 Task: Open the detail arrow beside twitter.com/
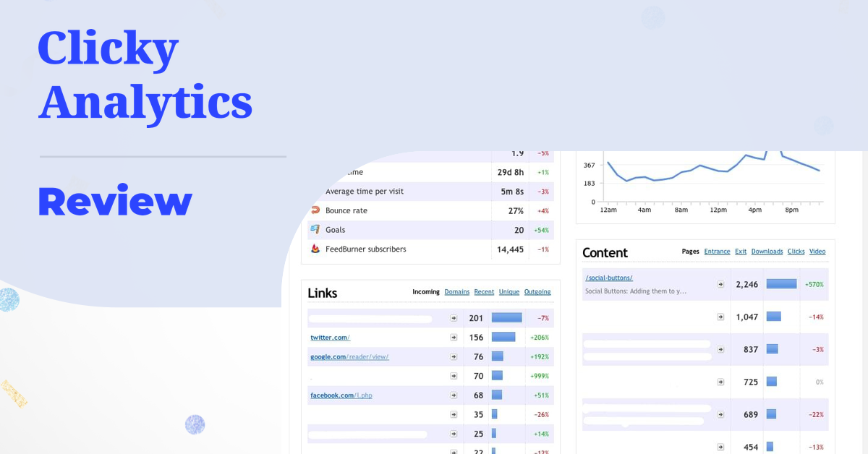tap(454, 337)
